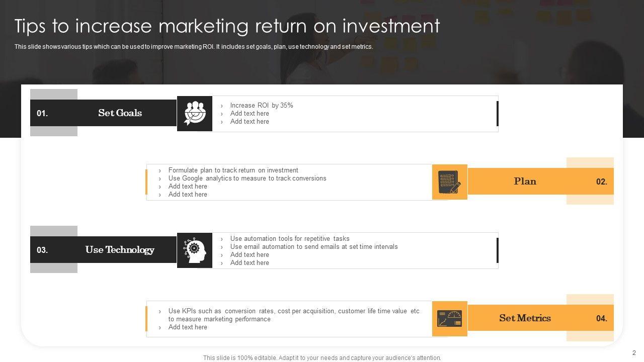Click the '100% editable' footer note

[x=322, y=358]
